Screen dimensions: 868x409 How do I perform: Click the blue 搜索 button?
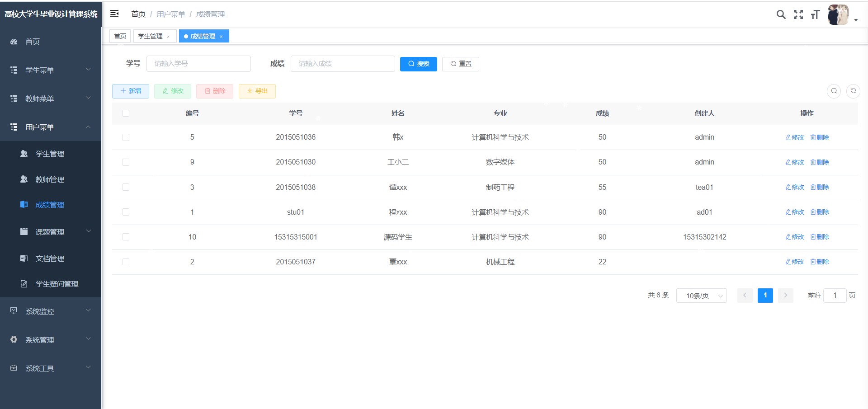click(x=418, y=64)
